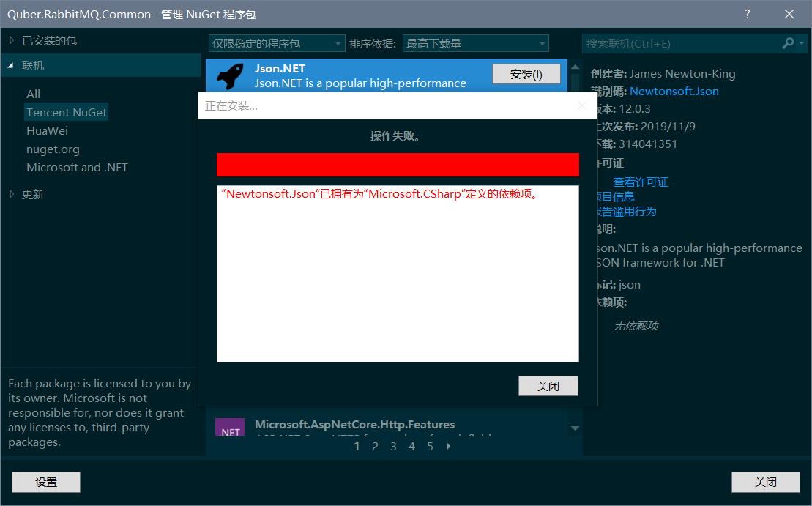Click the current page 1 indicator
Viewport: 812px width, 506px height.
click(x=357, y=447)
